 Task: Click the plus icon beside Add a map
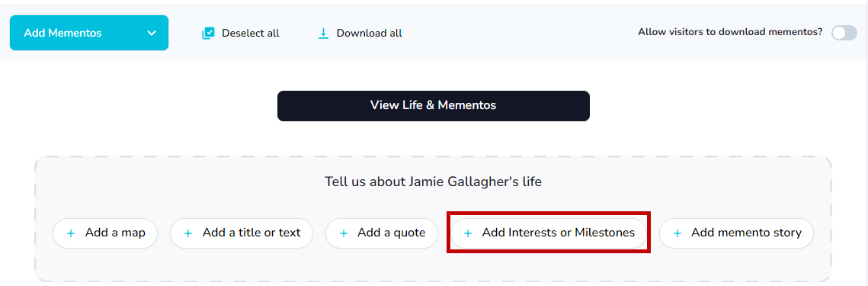[71, 233]
